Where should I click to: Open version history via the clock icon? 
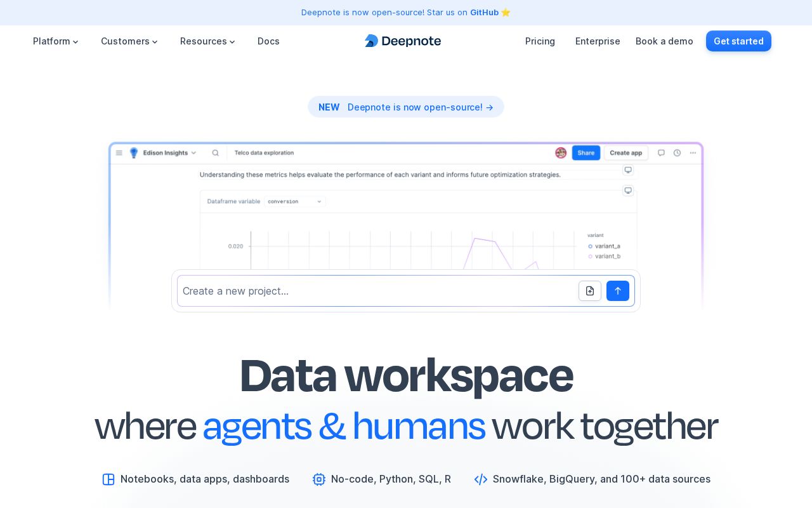pyautogui.click(x=677, y=153)
